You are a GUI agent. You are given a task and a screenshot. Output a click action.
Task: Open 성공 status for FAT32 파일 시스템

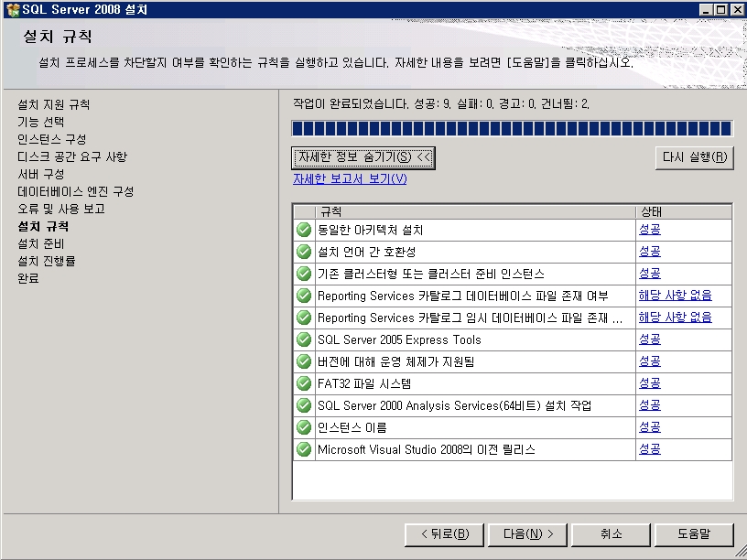[650, 383]
